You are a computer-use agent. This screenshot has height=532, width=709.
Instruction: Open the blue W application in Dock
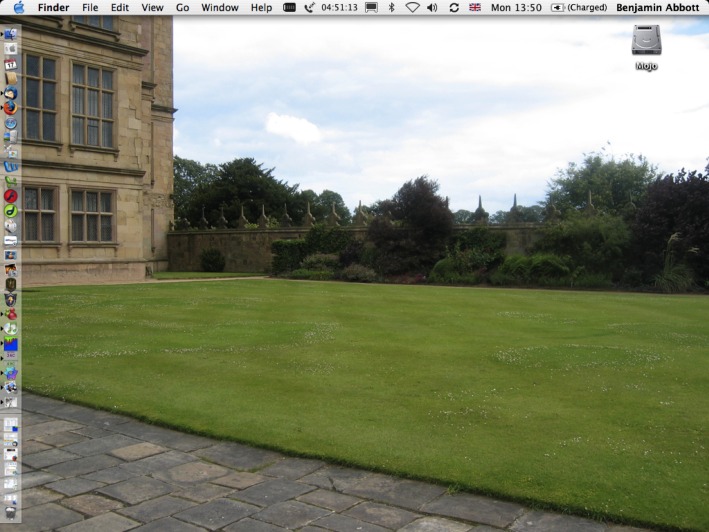[10, 166]
